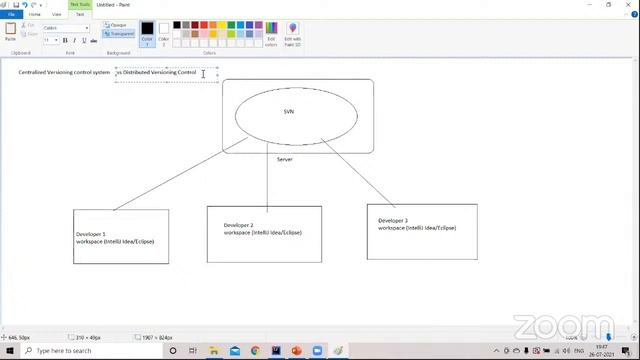The width and height of the screenshot is (640, 360).
Task: Toggle Underline text formatting
Action: 84,40
